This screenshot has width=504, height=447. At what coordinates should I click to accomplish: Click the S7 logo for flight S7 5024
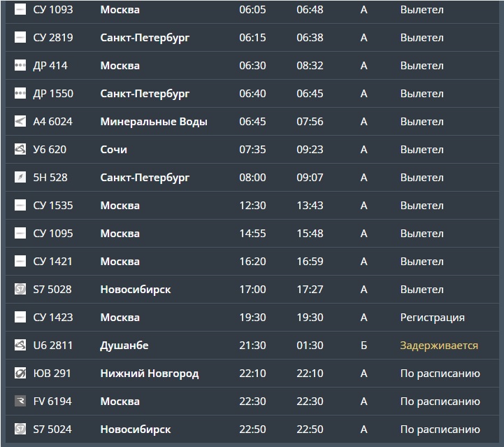click(20, 430)
